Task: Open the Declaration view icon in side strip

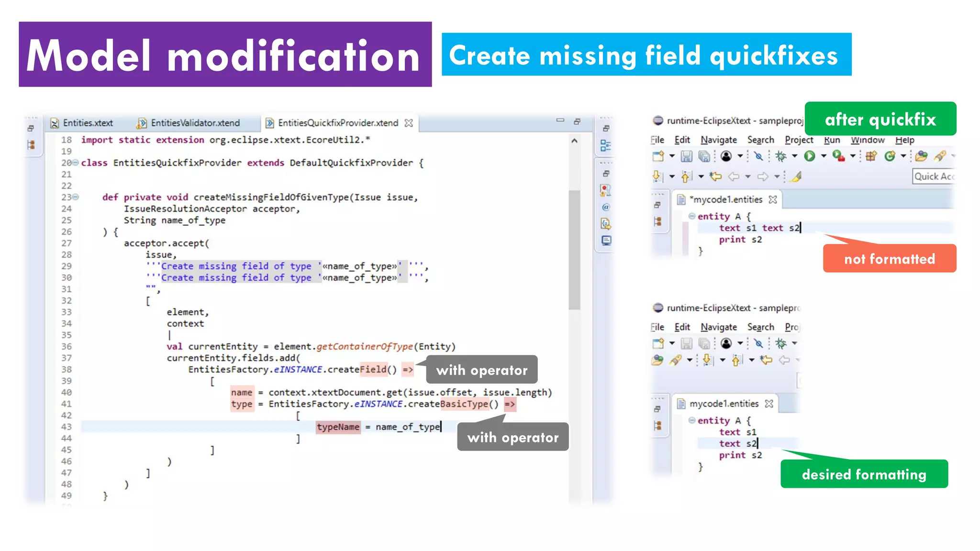Action: 606,224
